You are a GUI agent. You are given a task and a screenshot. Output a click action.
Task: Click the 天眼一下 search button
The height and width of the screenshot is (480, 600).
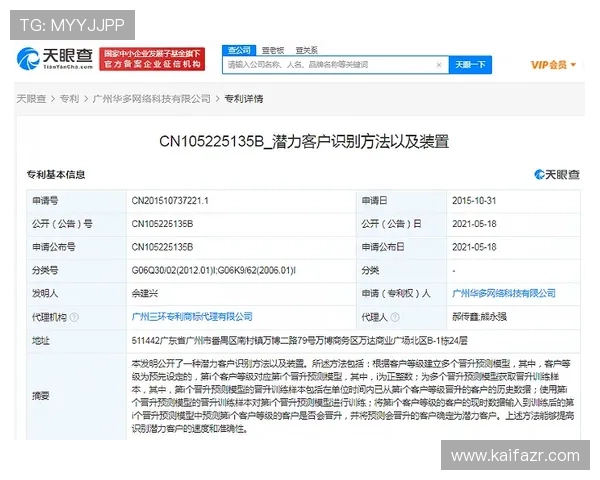[x=470, y=65]
